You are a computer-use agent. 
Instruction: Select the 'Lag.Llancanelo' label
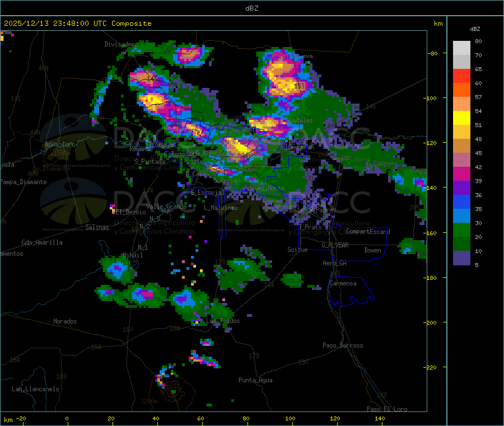[x=35, y=389]
